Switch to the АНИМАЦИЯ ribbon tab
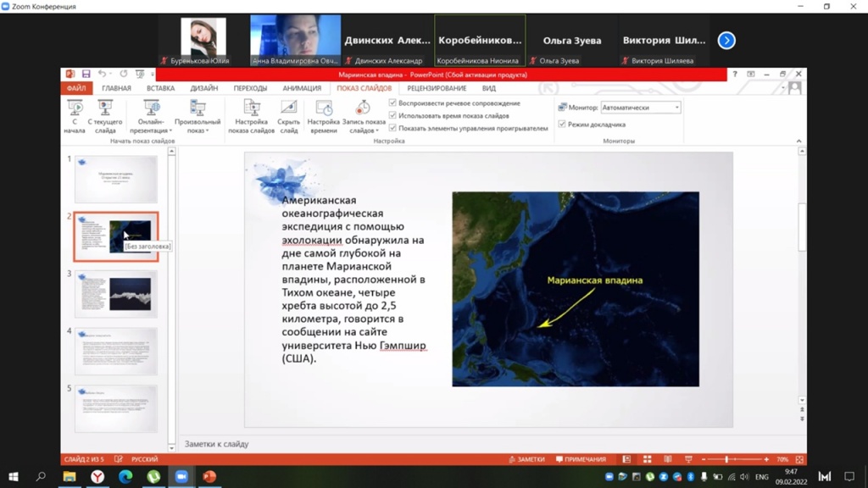Viewport: 868px width, 488px height. (x=302, y=88)
